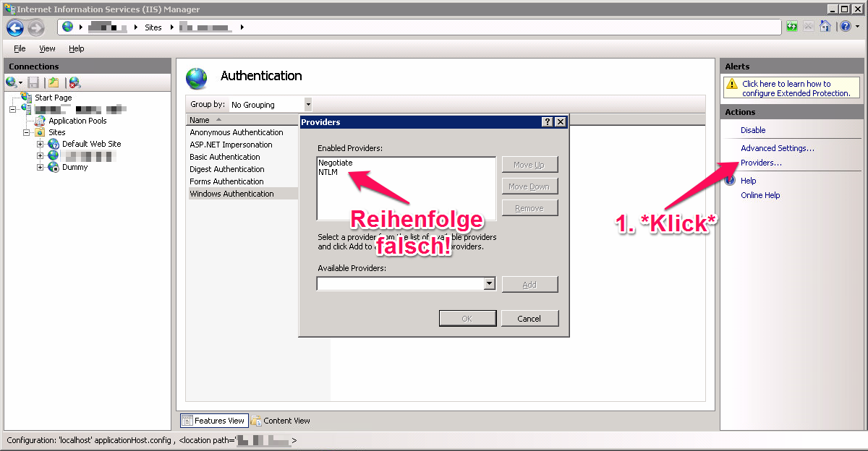Screen dimensions: 868x451
Task: Expand the Dummy site node
Action: point(41,167)
